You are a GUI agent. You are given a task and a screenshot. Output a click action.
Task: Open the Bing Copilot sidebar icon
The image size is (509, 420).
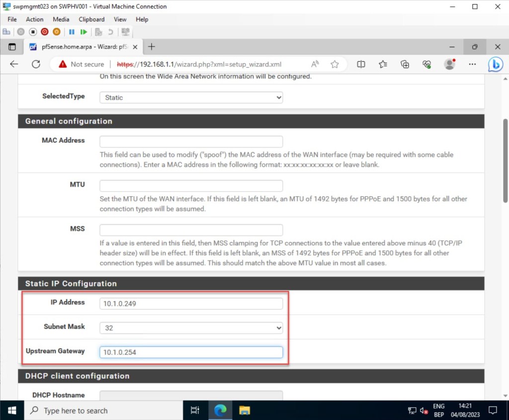[x=495, y=64]
